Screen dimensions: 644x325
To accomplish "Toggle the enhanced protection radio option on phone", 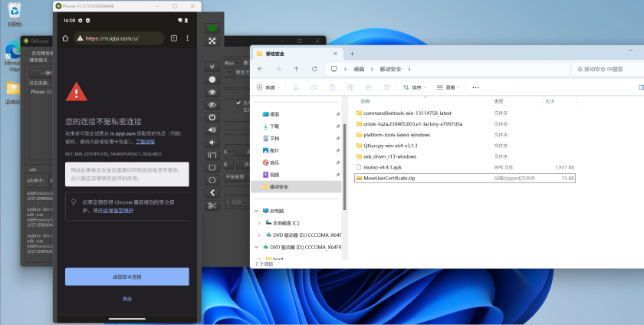I will 73,203.
